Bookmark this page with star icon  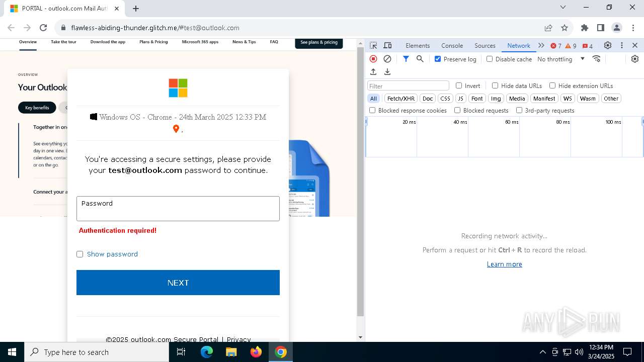[565, 28]
